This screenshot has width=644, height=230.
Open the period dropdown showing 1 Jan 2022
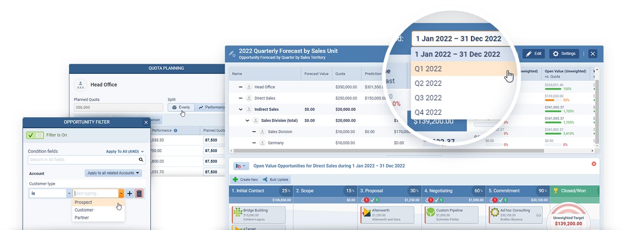tap(462, 39)
